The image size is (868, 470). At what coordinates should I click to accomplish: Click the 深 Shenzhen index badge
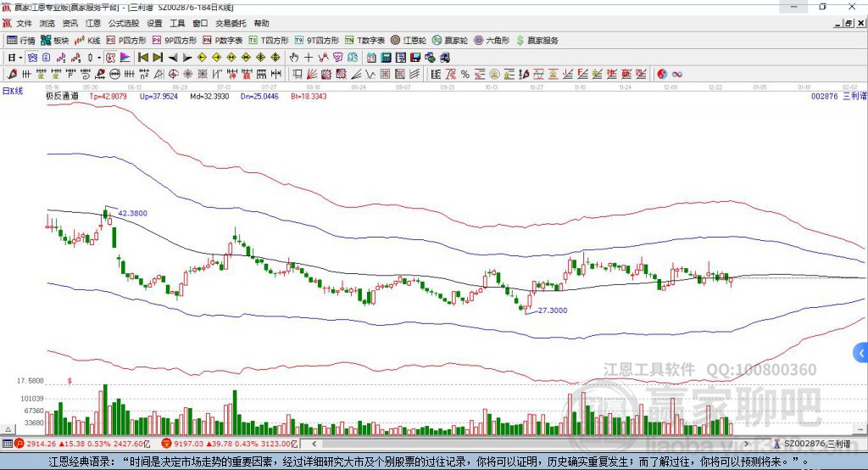point(166,444)
